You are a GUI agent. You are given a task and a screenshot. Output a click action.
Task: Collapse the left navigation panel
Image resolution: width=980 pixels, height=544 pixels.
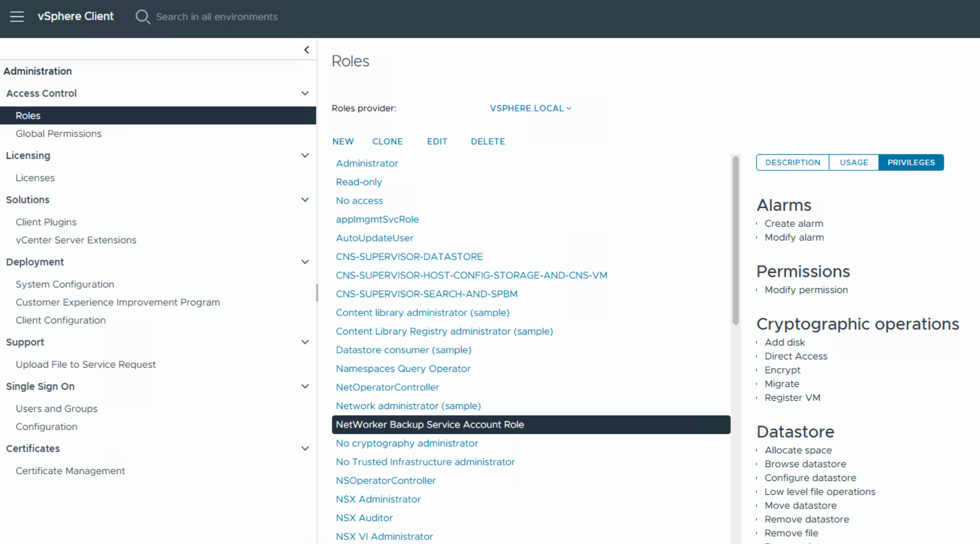click(x=306, y=49)
